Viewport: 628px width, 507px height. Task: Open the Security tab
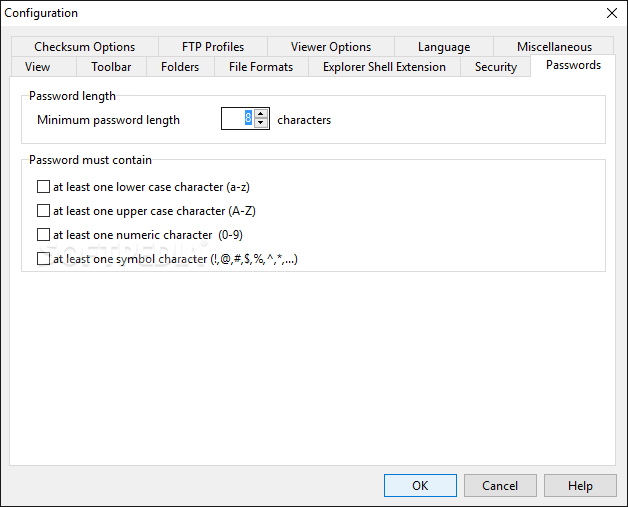[x=495, y=67]
